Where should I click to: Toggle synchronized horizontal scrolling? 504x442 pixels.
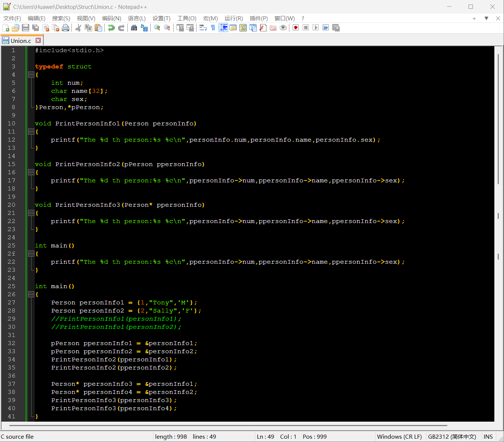190,28
